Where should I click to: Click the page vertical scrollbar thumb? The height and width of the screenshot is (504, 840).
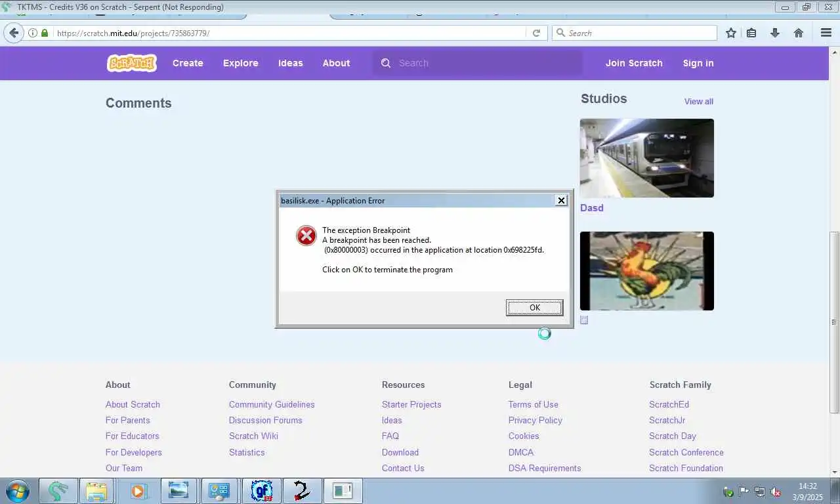coord(834,322)
